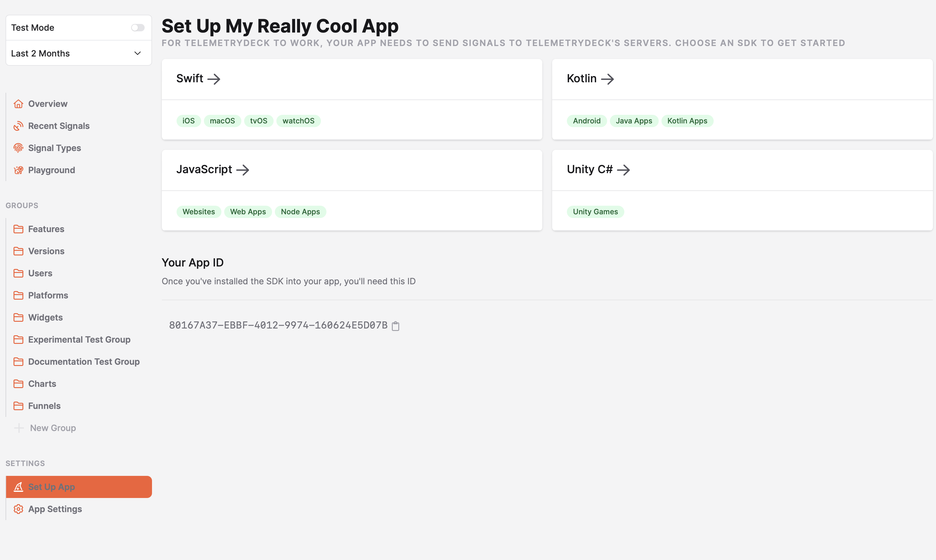The width and height of the screenshot is (936, 560).
Task: Click the Recent Signals satellite icon
Action: 18,126
